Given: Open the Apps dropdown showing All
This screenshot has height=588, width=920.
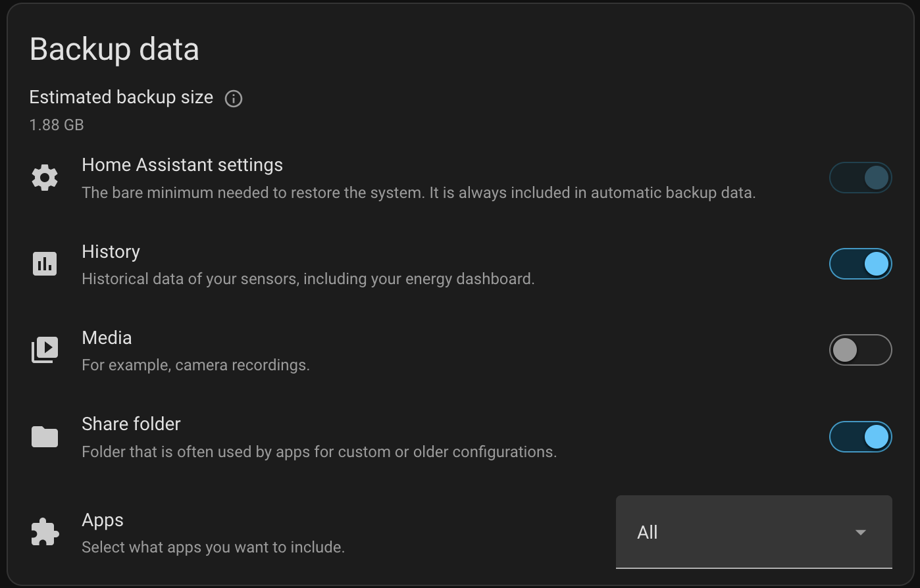Looking at the screenshot, I should [x=754, y=532].
